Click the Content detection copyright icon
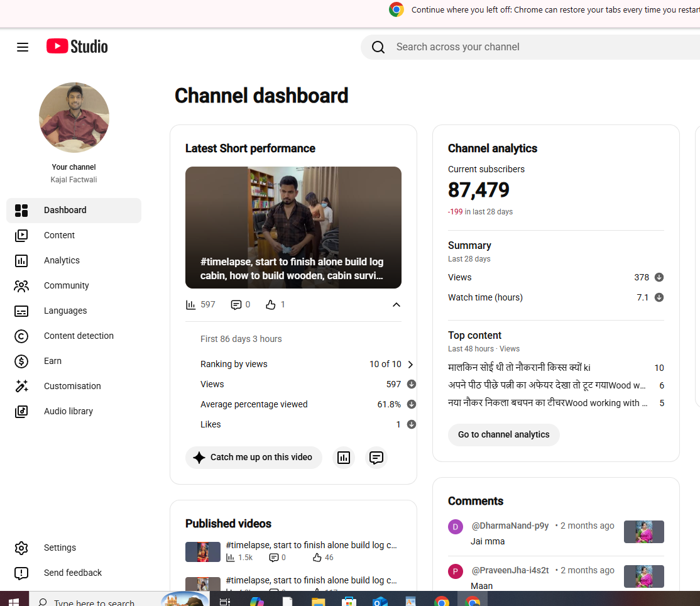Screen dimensions: 700x606 point(21,336)
